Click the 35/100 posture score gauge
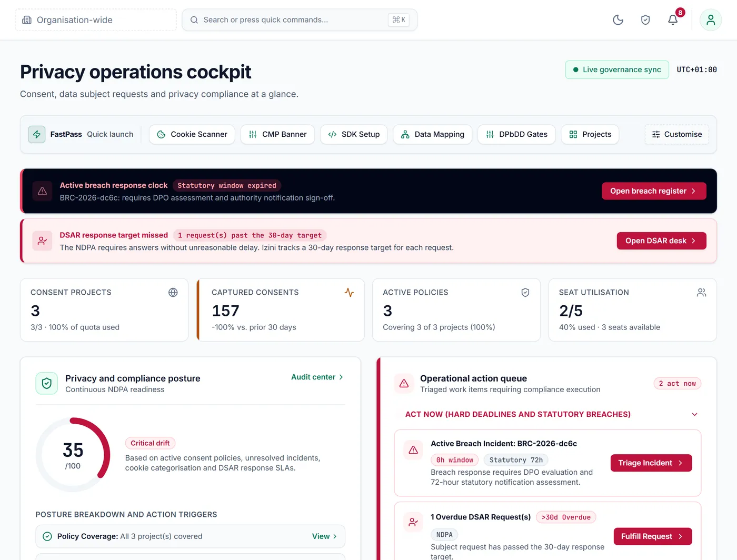The image size is (737, 560). pyautogui.click(x=73, y=455)
